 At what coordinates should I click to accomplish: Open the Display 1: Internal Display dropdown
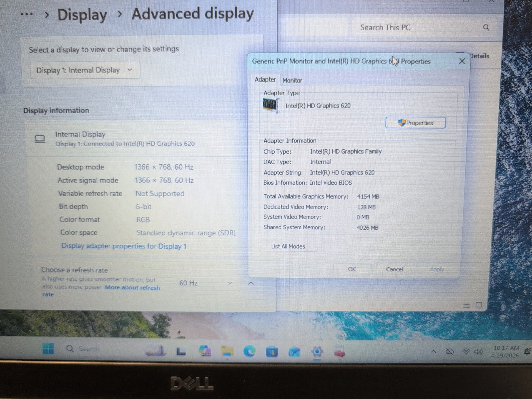pos(85,70)
